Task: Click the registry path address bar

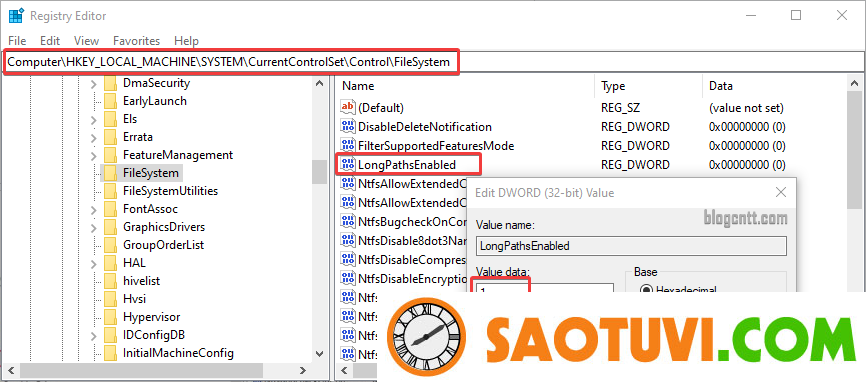Action: tap(432, 62)
